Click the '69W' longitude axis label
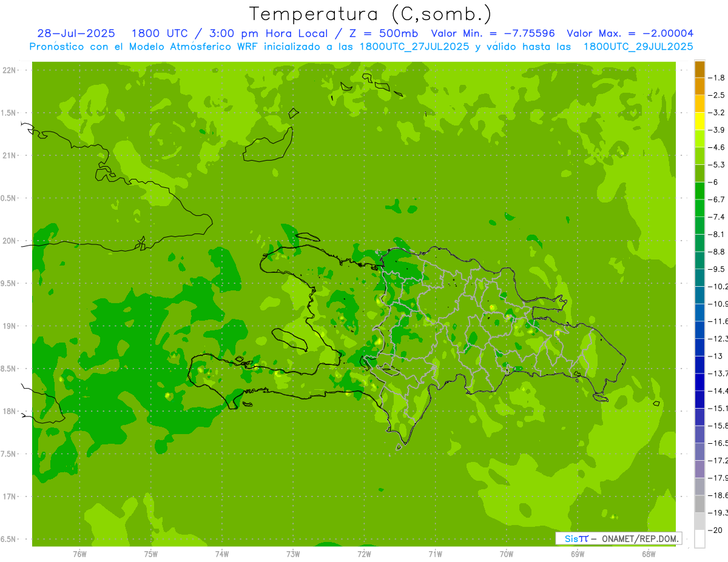 pos(578,554)
